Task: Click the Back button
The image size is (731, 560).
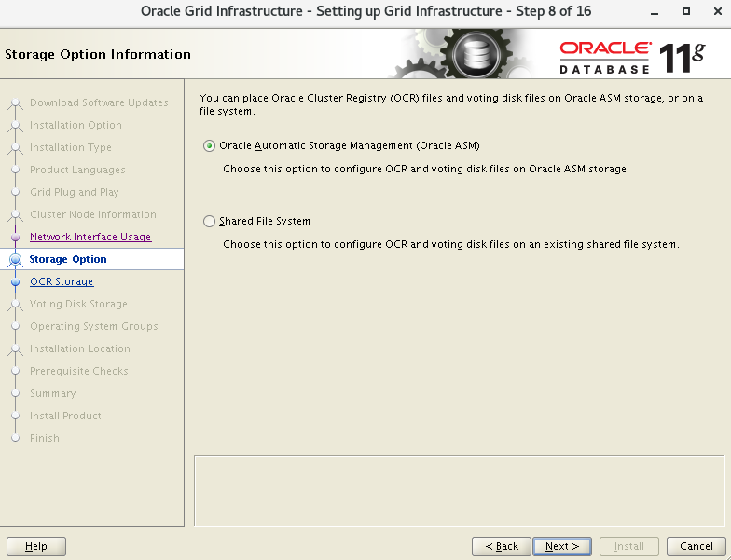Action: click(x=502, y=546)
